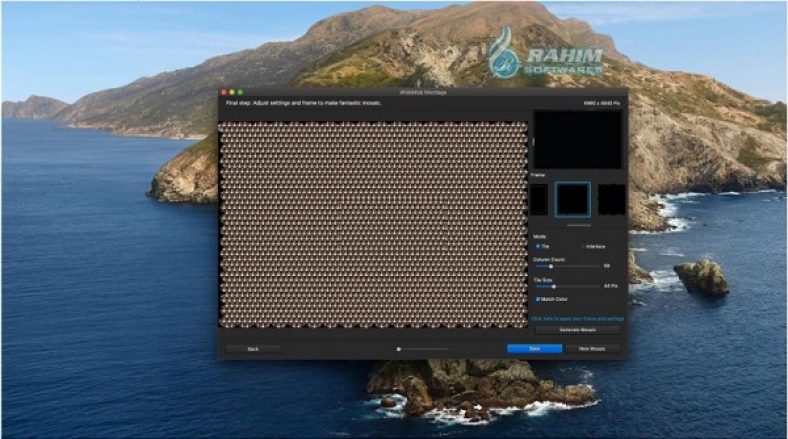Choose the right frame thumbnail
This screenshot has width=788, height=439.
[611, 198]
